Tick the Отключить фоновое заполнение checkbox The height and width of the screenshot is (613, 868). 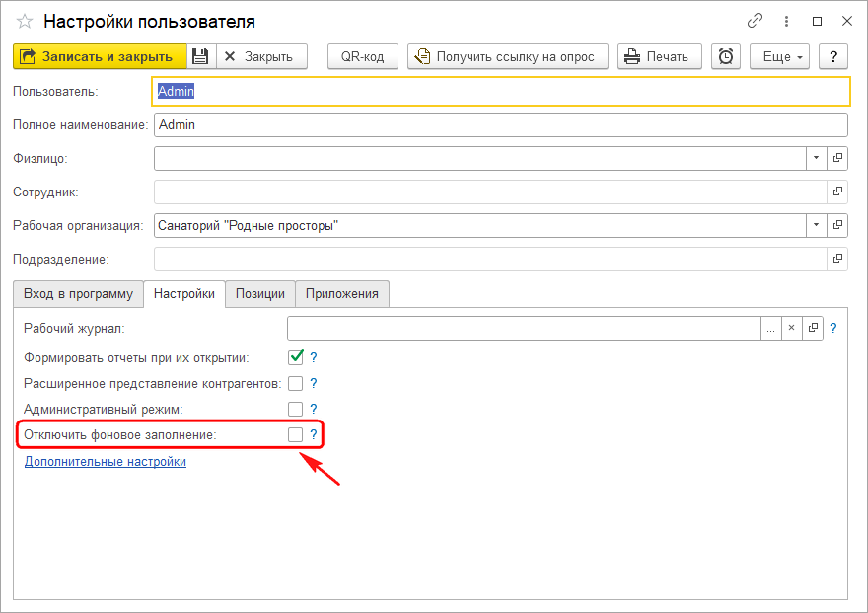(295, 434)
